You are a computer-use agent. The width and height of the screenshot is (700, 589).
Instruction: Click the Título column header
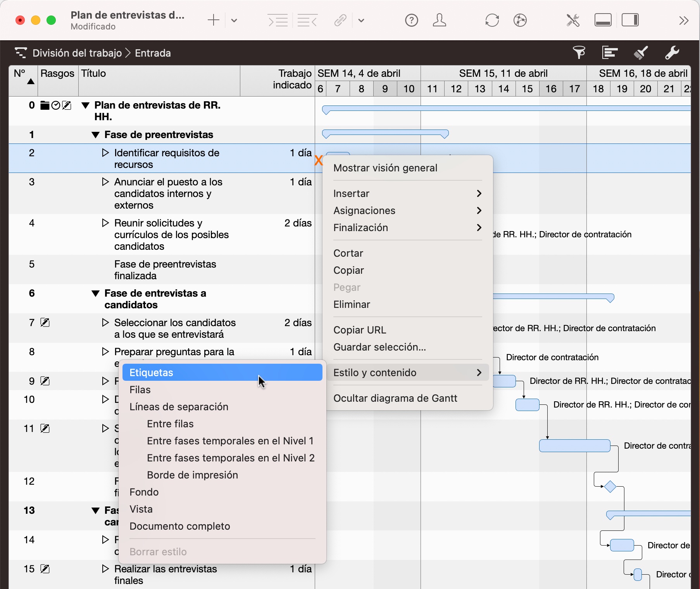click(93, 74)
